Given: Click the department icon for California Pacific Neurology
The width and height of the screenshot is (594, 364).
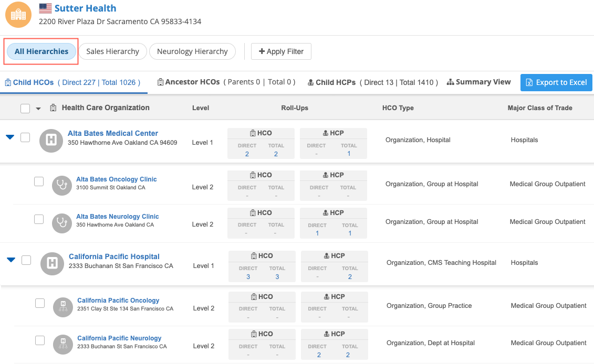Looking at the screenshot, I should click(x=63, y=344).
